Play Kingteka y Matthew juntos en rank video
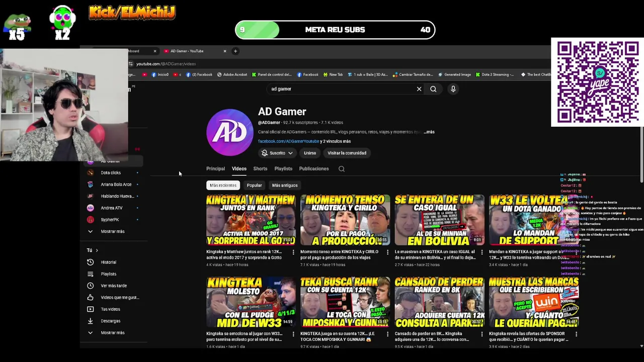Image resolution: width=644 pixels, height=362 pixels. point(251,220)
